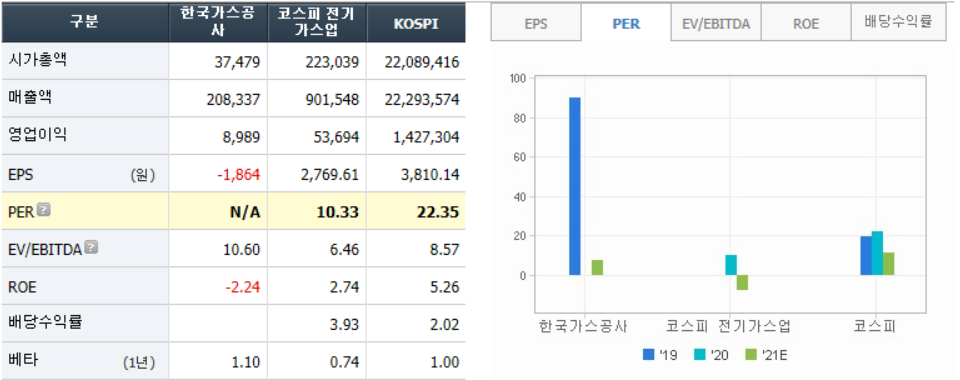The width and height of the screenshot is (960, 380).
Task: Click the (1년) period label
Action: 139,362
